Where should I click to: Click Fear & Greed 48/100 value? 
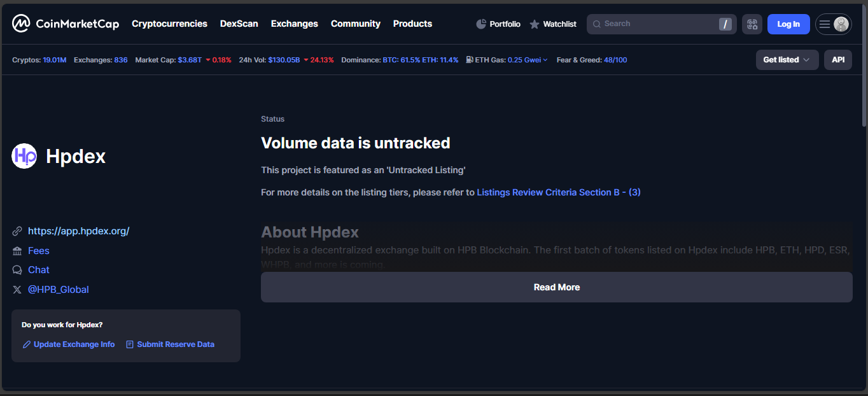tap(615, 60)
